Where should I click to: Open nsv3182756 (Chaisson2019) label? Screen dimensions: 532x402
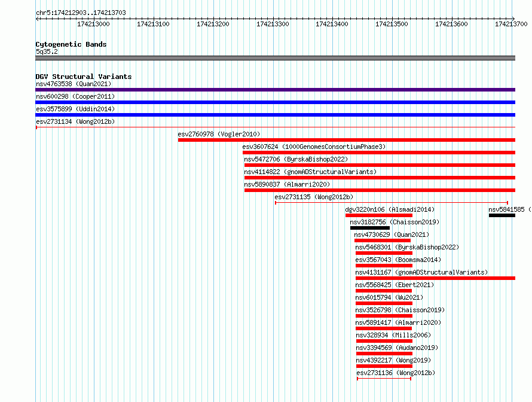(x=395, y=222)
